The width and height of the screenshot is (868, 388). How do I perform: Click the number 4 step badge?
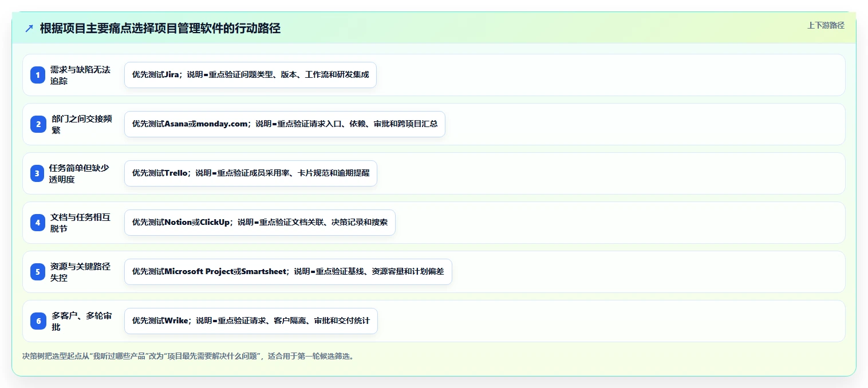(x=38, y=223)
